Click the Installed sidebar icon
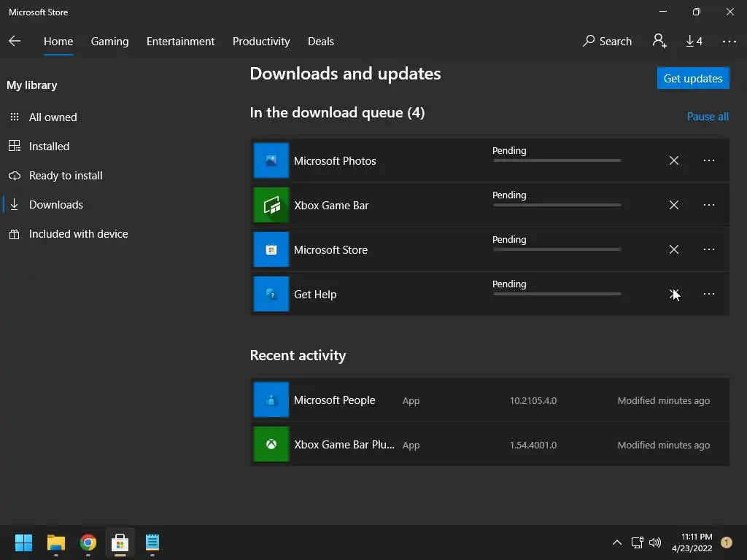Viewport: 747px width, 560px height. tap(15, 146)
